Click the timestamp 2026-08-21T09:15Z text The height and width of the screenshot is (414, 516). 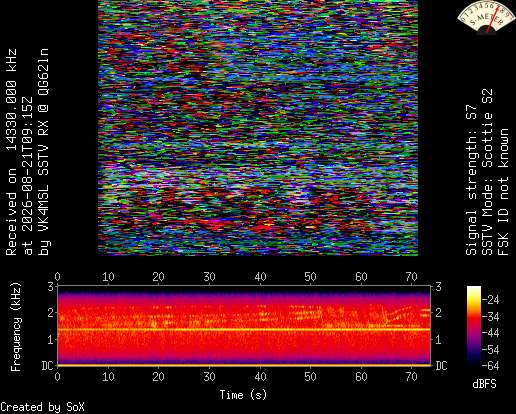[28, 176]
